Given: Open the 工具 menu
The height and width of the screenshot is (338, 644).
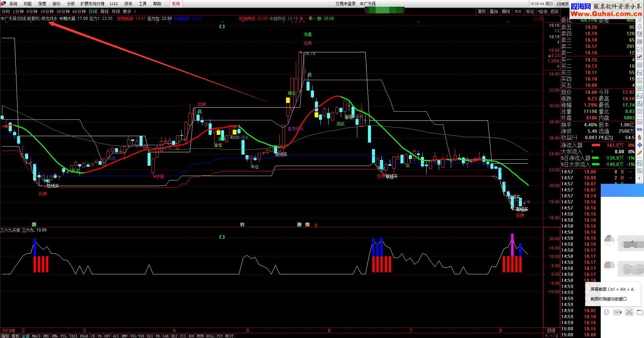Looking at the screenshot, I should [143, 4].
